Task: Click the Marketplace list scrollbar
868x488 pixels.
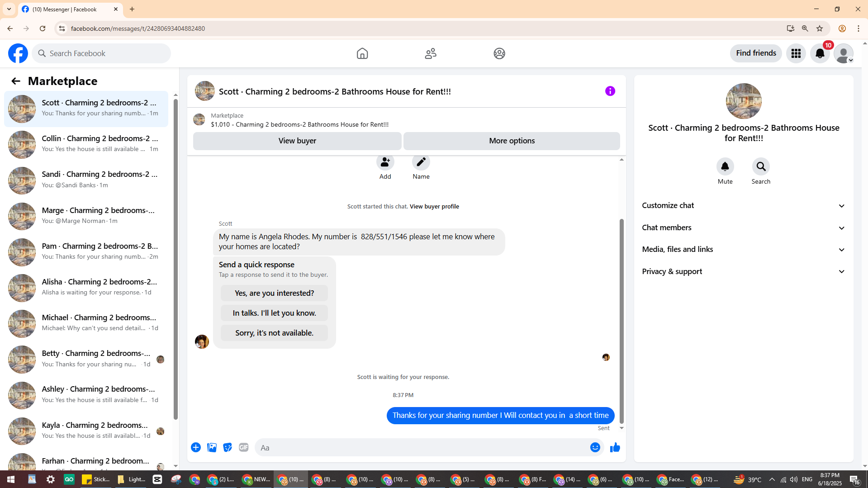Action: 175,259
